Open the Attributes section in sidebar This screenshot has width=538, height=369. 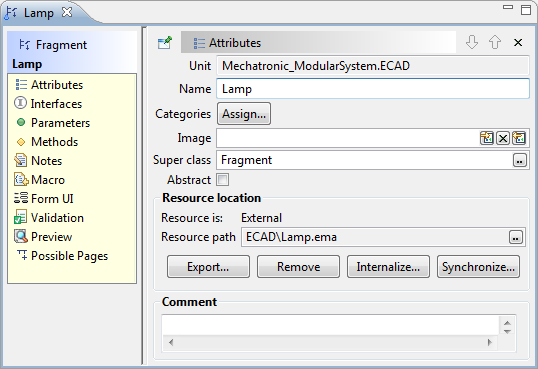pyautogui.click(x=49, y=85)
